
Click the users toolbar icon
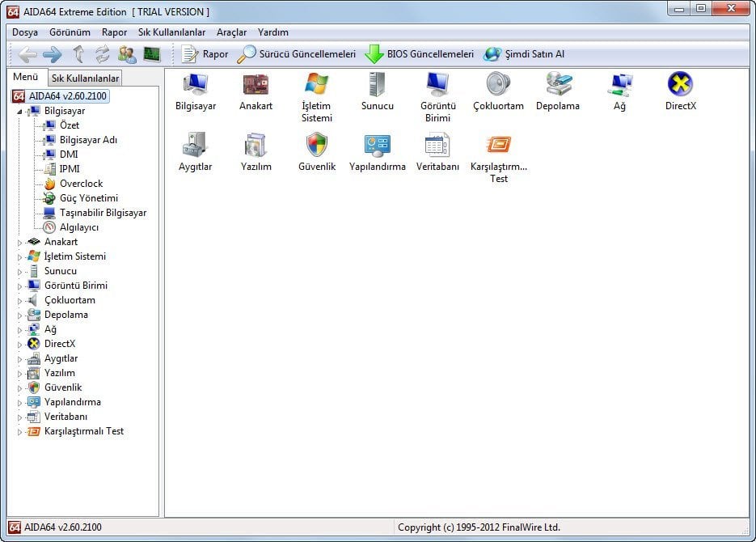tap(127, 54)
